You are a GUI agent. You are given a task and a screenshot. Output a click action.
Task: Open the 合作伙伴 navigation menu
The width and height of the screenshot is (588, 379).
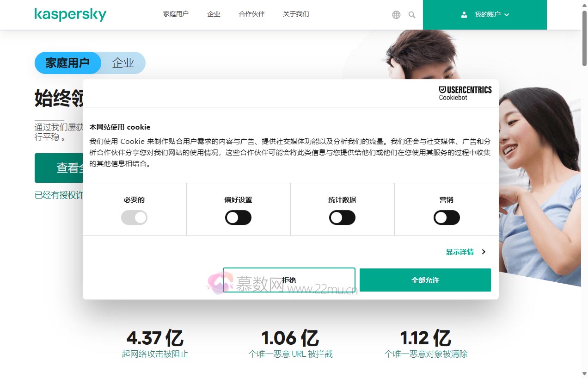pyautogui.click(x=251, y=14)
